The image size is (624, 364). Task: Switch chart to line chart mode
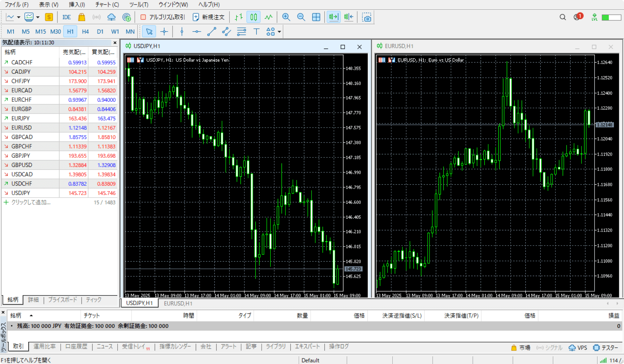(x=268, y=17)
